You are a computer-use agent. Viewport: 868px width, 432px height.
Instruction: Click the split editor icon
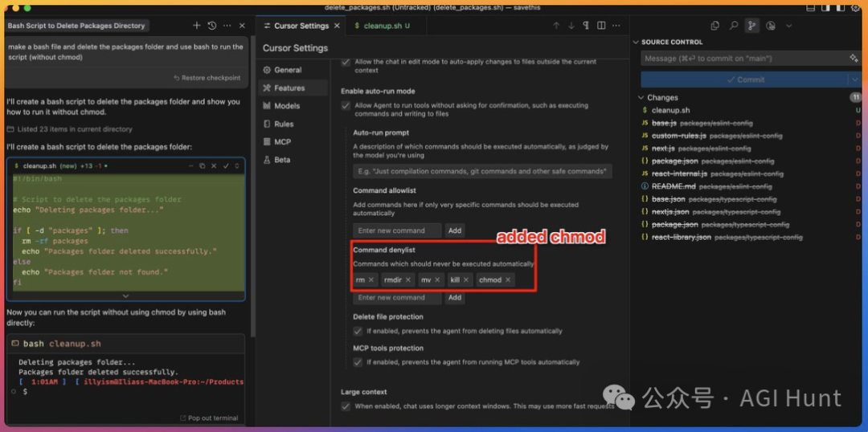(x=602, y=26)
